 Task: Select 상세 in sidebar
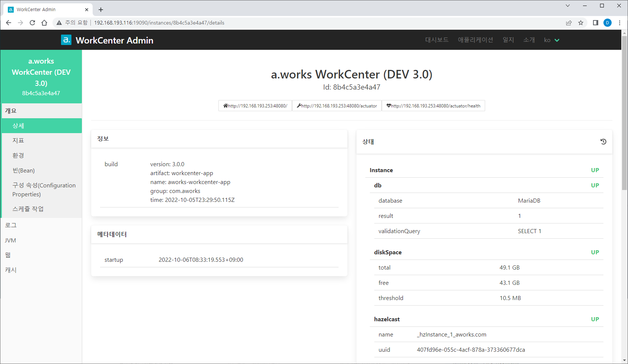tap(41, 126)
